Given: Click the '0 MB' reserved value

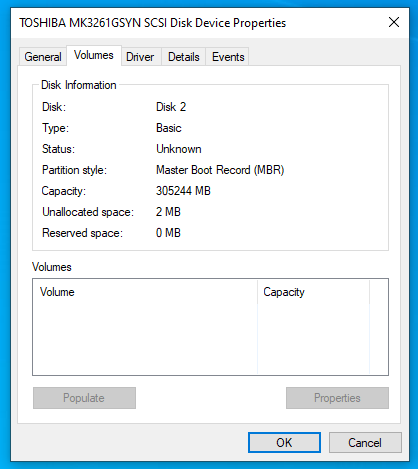Looking at the screenshot, I should [x=168, y=233].
